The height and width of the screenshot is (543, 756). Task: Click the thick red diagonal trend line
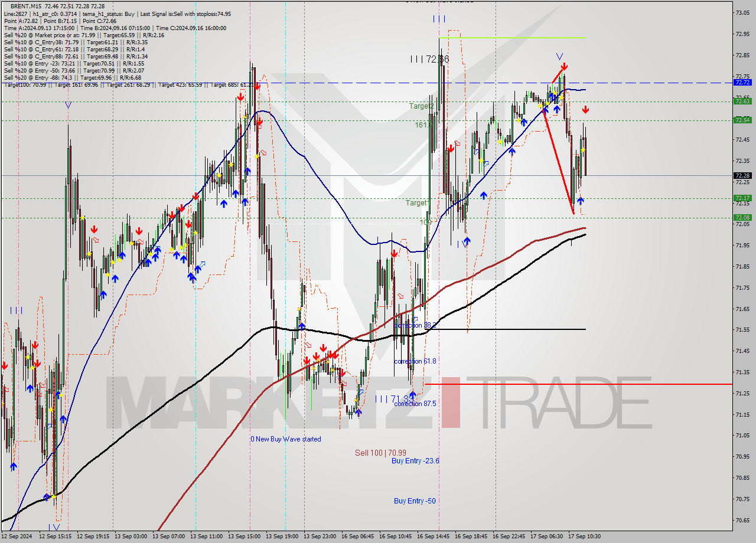558,161
